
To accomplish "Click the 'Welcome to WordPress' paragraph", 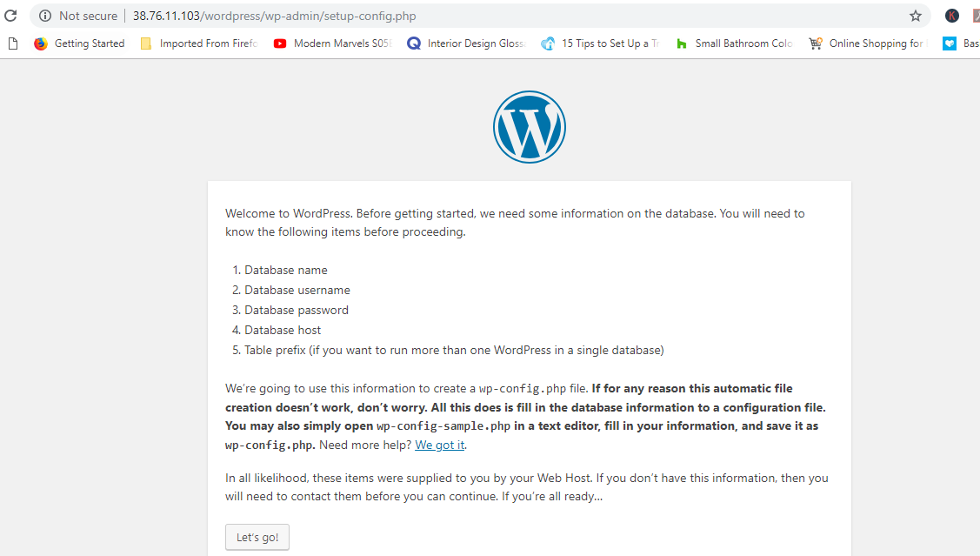I will 515,223.
